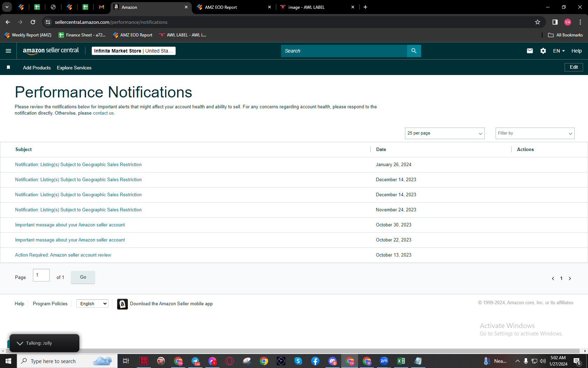Image resolution: width=588 pixels, height=368 pixels.
Task: Open the Windows Start menu
Action: [8, 361]
